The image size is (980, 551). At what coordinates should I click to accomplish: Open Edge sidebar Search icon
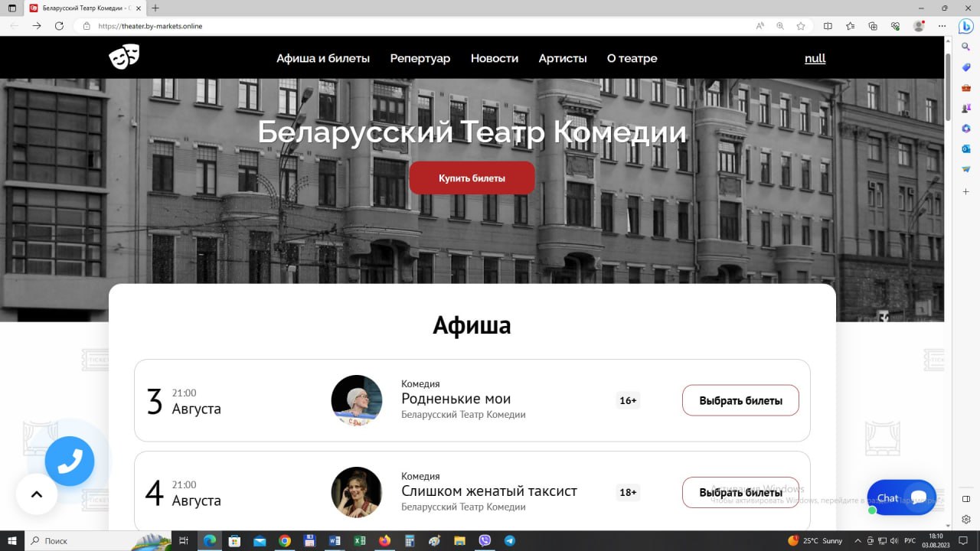tap(966, 47)
